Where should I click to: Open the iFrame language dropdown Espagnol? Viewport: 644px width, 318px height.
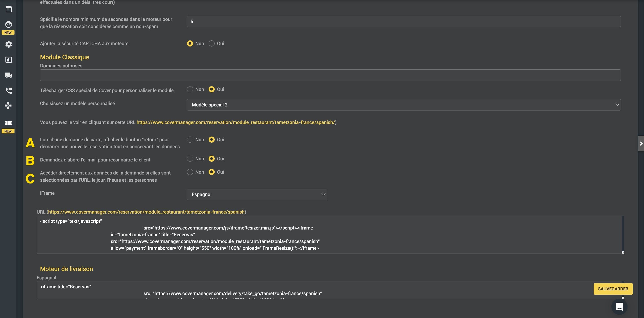257,194
